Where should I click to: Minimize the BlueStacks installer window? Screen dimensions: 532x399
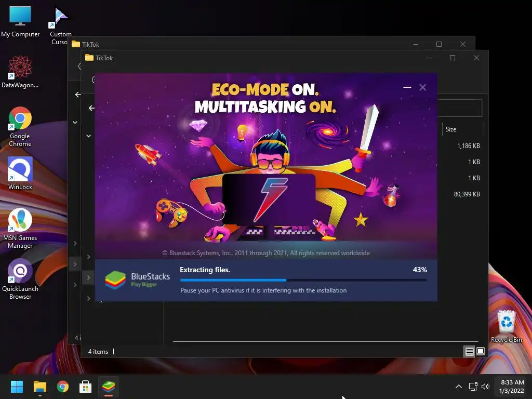click(x=407, y=87)
